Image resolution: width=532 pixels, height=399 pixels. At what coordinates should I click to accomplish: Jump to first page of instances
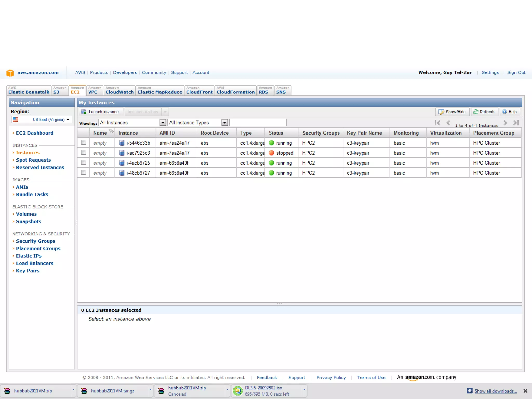tap(437, 123)
